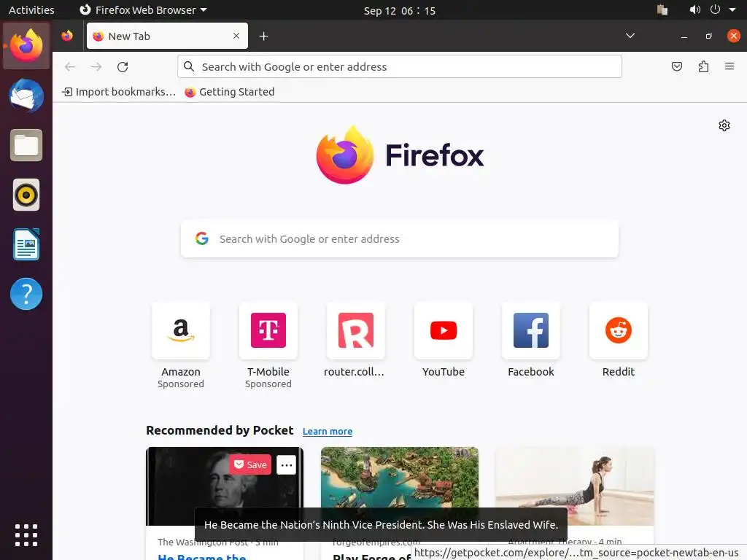Open LibreOffice Writer from the dock
747x560 pixels.
26,244
